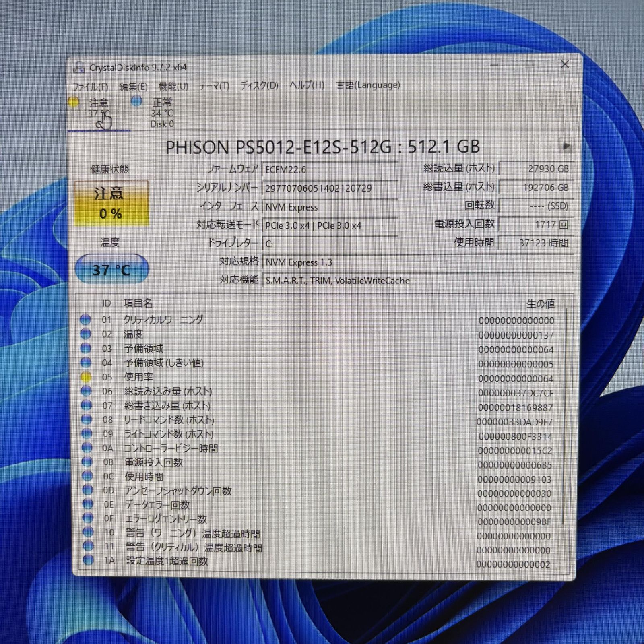This screenshot has width=644, height=644.
Task: Close the CrystalDiskInfo window
Action: pyautogui.click(x=565, y=64)
